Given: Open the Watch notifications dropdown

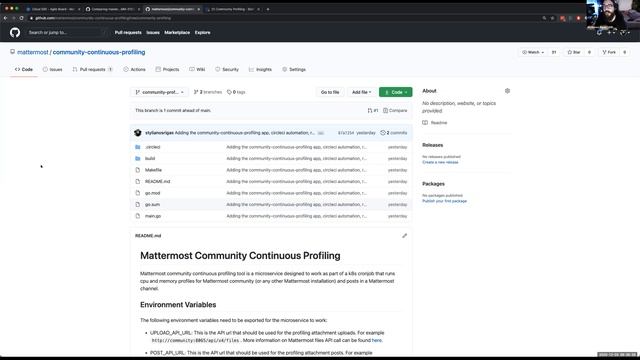Looking at the screenshot, I should pyautogui.click(x=533, y=52).
